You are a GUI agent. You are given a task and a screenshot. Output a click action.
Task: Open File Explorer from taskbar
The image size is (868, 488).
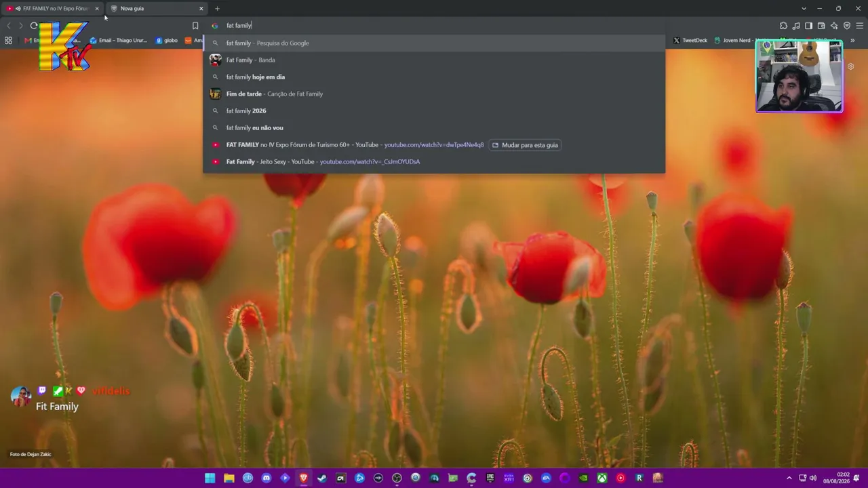click(229, 479)
